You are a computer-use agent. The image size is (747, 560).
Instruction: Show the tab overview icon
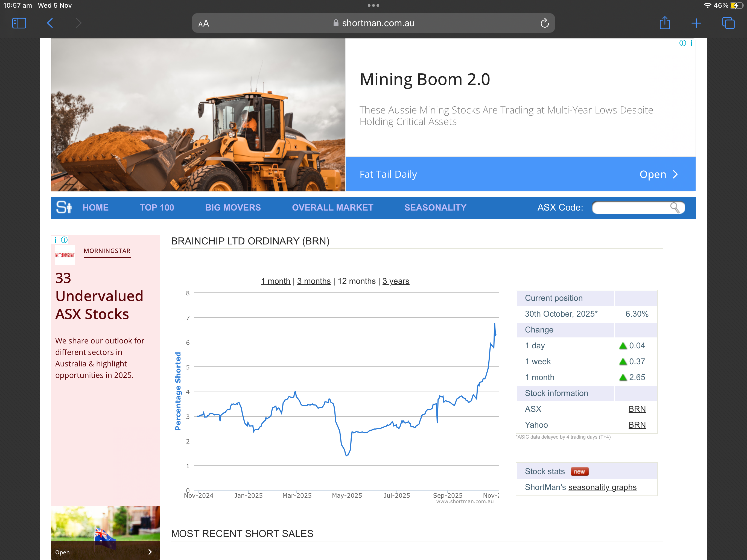point(728,23)
